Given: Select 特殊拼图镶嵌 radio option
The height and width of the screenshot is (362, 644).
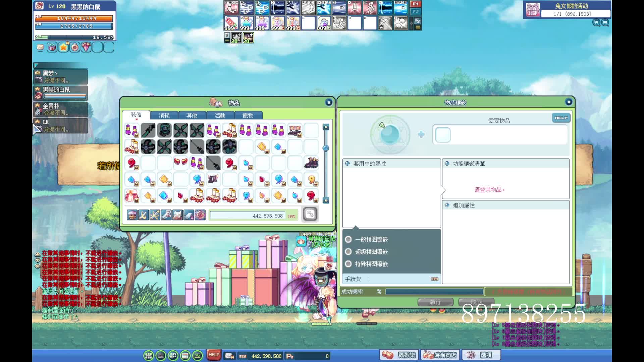Looking at the screenshot, I should point(348,264).
